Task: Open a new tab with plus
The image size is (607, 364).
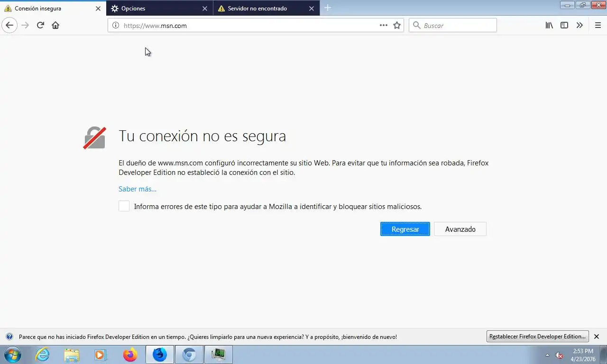Action: (x=328, y=8)
